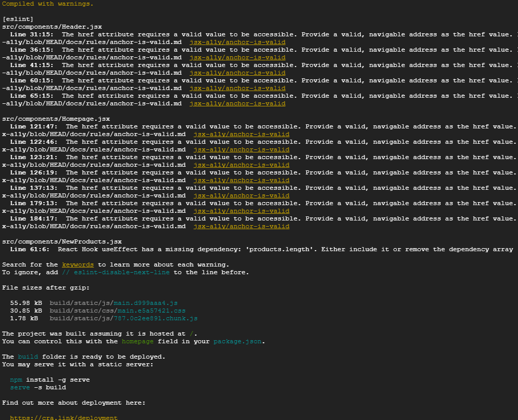Click 'Line 65:15' in Header warnings
This screenshot has width=518, height=420.
(x=32, y=96)
